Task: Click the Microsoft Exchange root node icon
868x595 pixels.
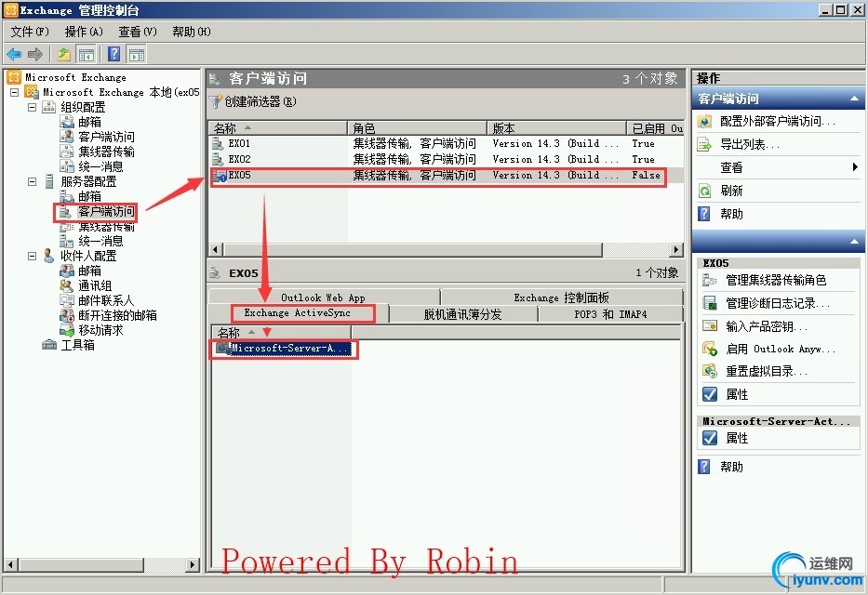Action: point(14,77)
